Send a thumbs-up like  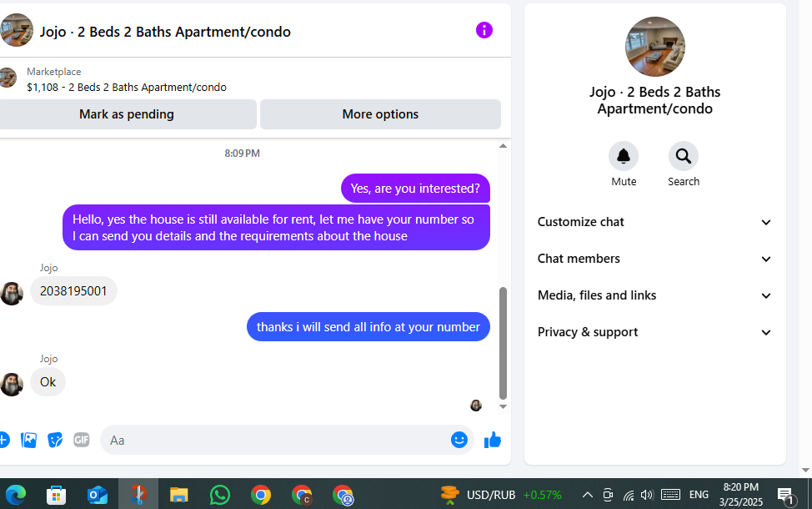coord(493,440)
